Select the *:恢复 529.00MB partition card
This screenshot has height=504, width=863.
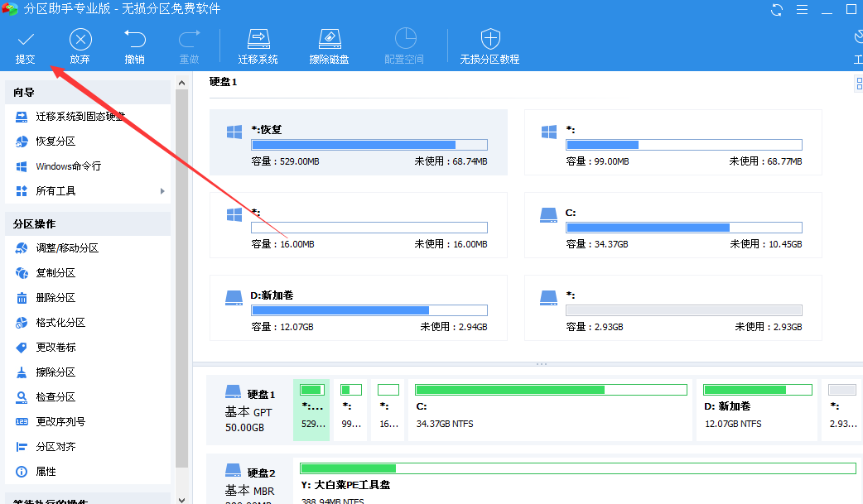(359, 142)
